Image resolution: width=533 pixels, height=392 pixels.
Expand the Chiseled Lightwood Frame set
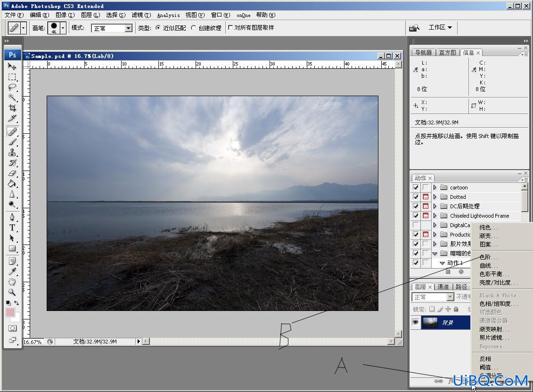pyautogui.click(x=435, y=215)
